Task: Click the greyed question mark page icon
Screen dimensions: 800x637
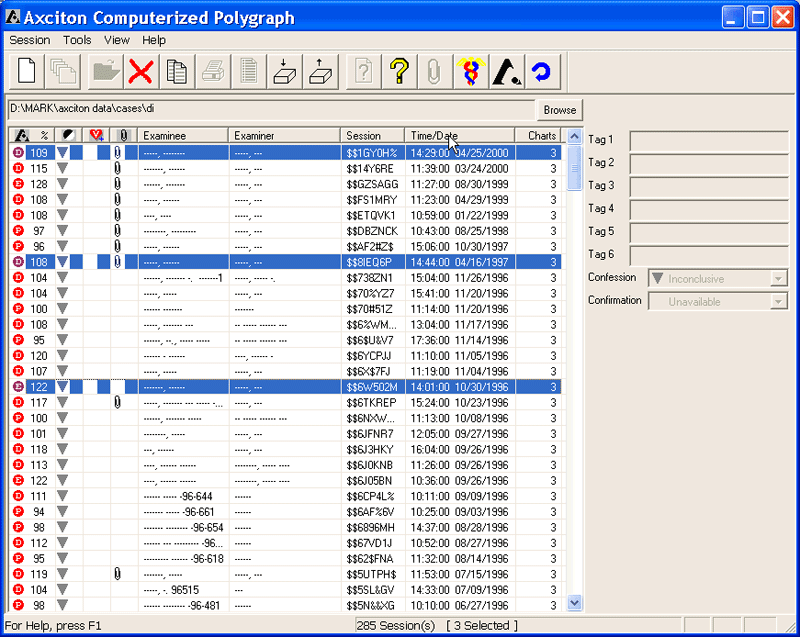Action: coord(363,71)
